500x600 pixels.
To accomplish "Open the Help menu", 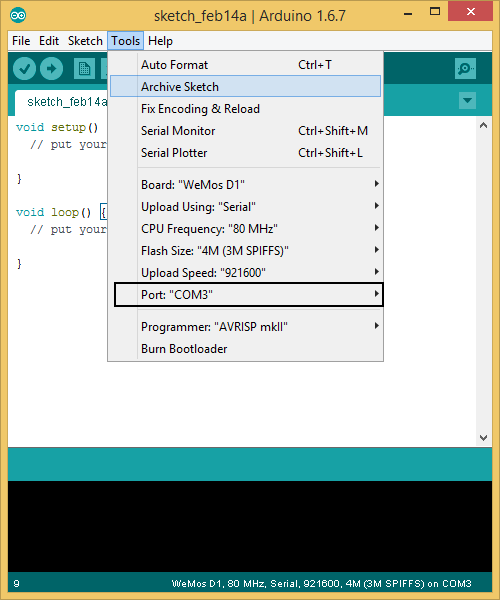I will click(x=160, y=41).
